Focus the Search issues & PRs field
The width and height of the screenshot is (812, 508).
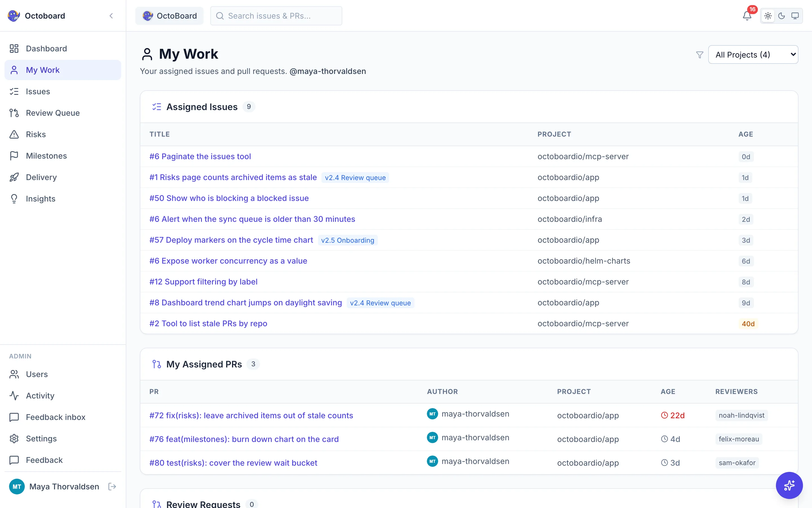[x=276, y=16]
